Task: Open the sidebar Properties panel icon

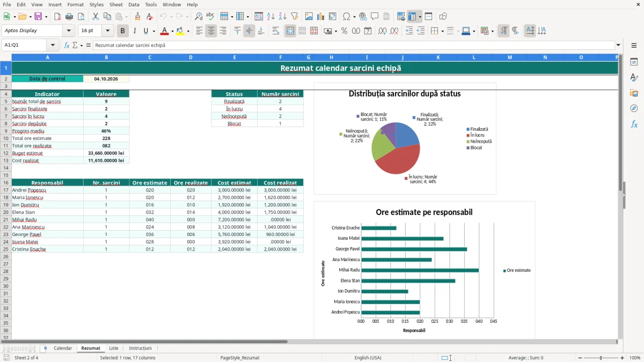Action: [x=634, y=62]
